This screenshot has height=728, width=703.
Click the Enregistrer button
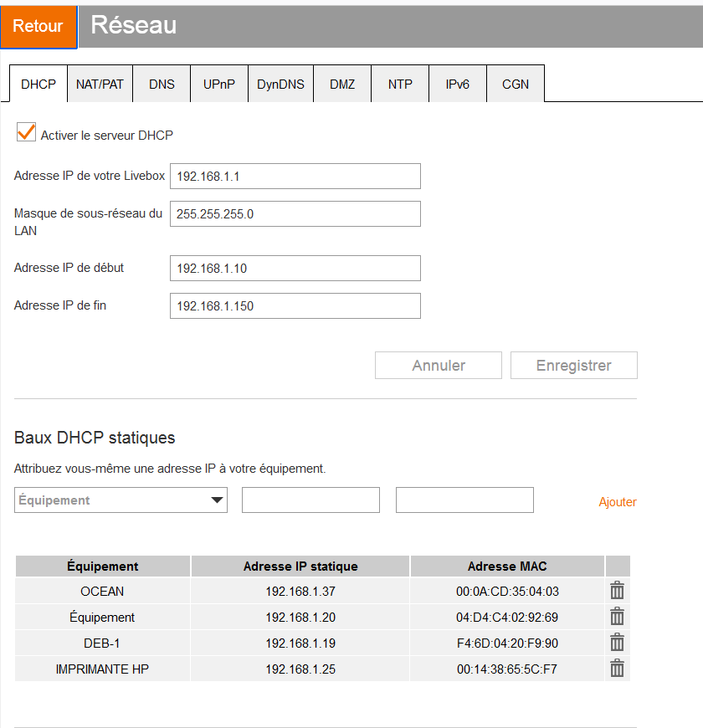(x=574, y=366)
